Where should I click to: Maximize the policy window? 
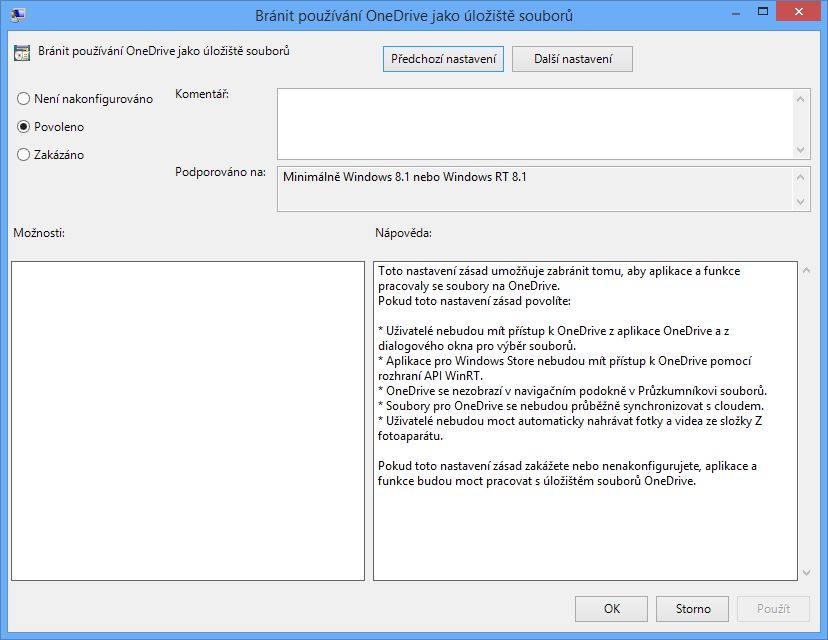tap(763, 11)
